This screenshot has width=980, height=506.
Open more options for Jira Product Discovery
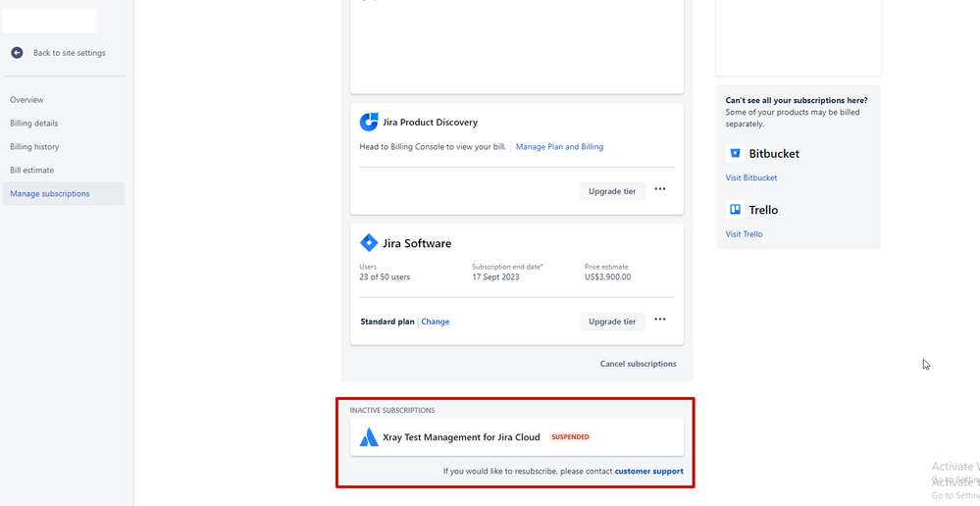pyautogui.click(x=660, y=189)
